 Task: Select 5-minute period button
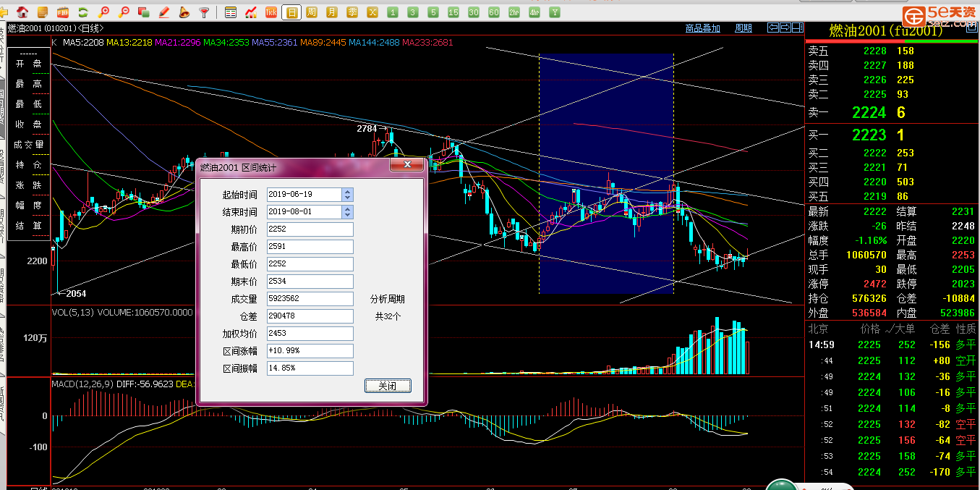[433, 12]
